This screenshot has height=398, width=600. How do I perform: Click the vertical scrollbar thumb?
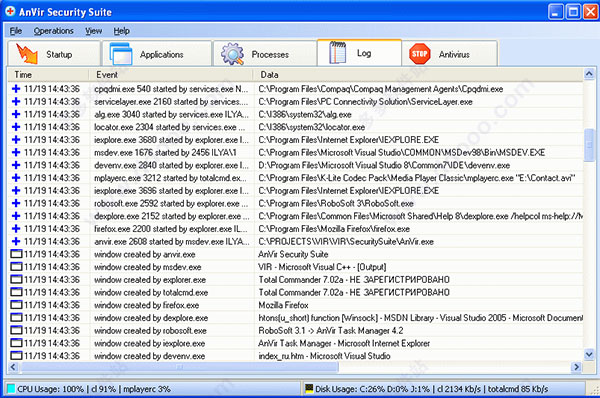coord(589,145)
